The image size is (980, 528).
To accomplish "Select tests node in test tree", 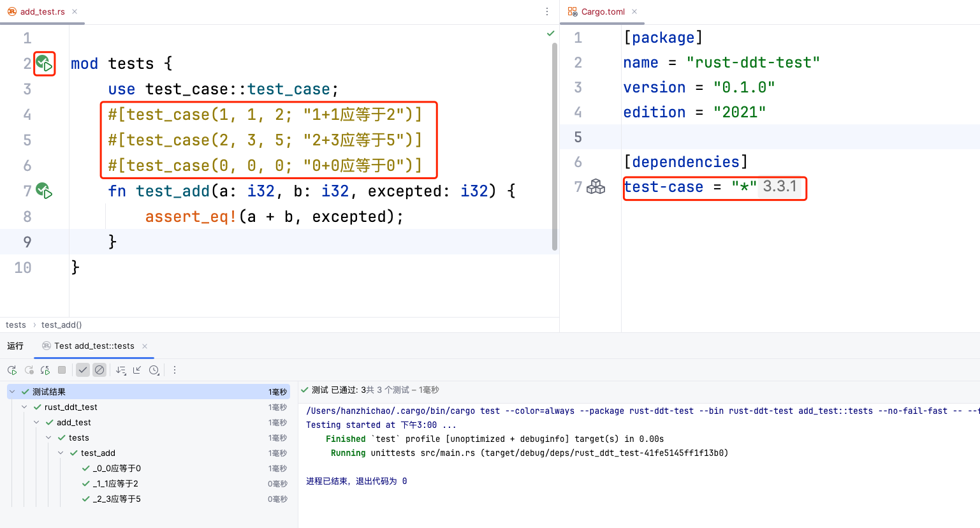I will 79,437.
